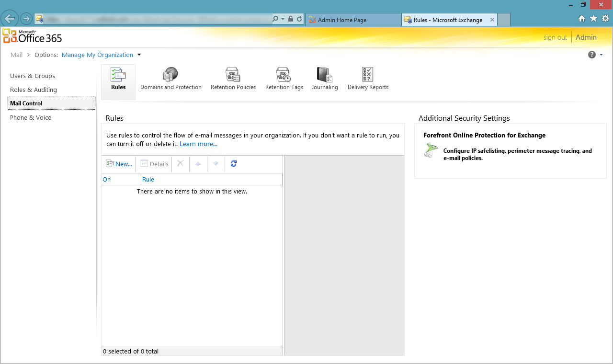Click the Office 365 logo
The height and width of the screenshot is (364, 613).
point(33,36)
